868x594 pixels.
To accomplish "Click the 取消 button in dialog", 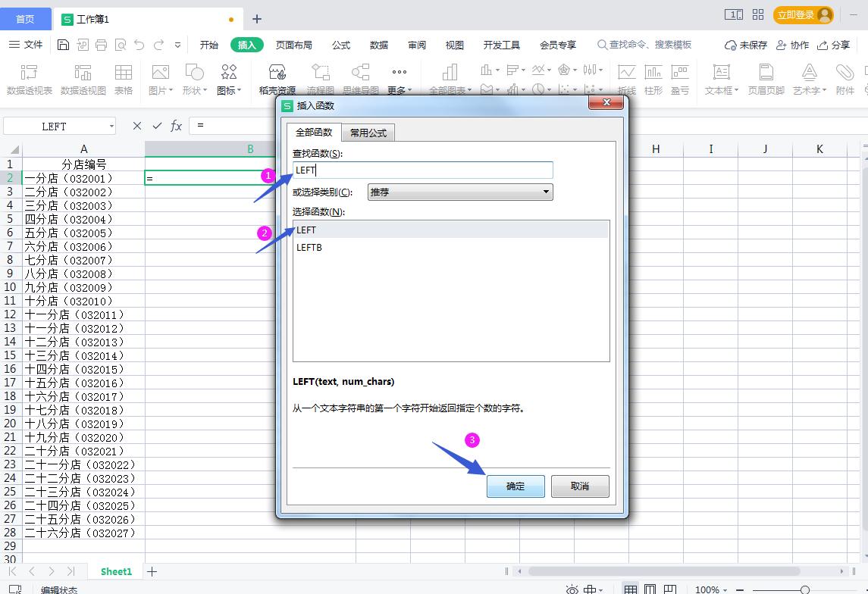I will 580,486.
